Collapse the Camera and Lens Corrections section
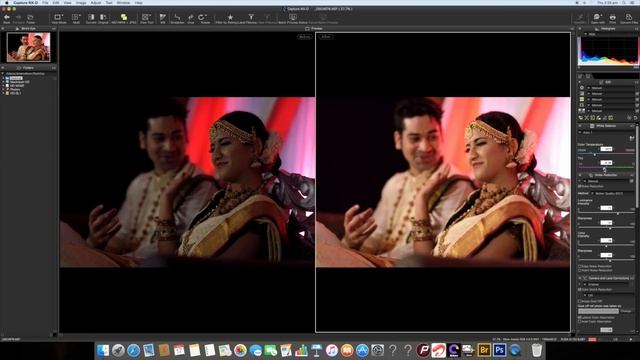 point(580,278)
